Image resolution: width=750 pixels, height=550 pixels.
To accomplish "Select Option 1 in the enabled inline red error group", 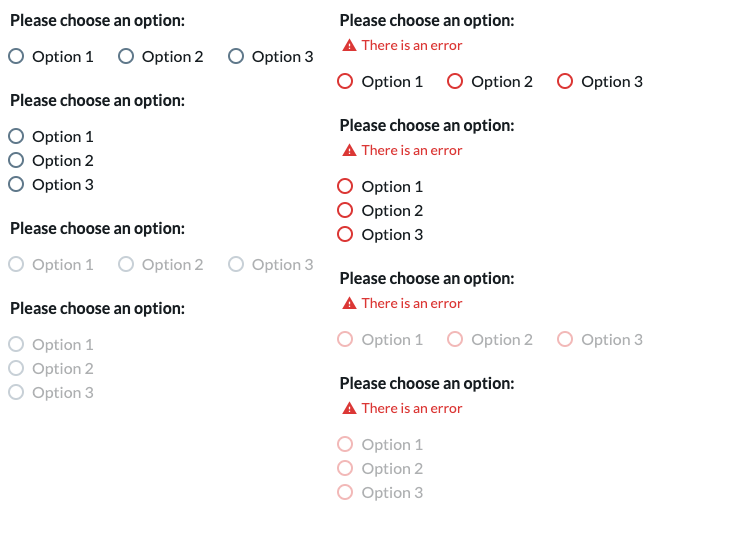I will tap(345, 81).
